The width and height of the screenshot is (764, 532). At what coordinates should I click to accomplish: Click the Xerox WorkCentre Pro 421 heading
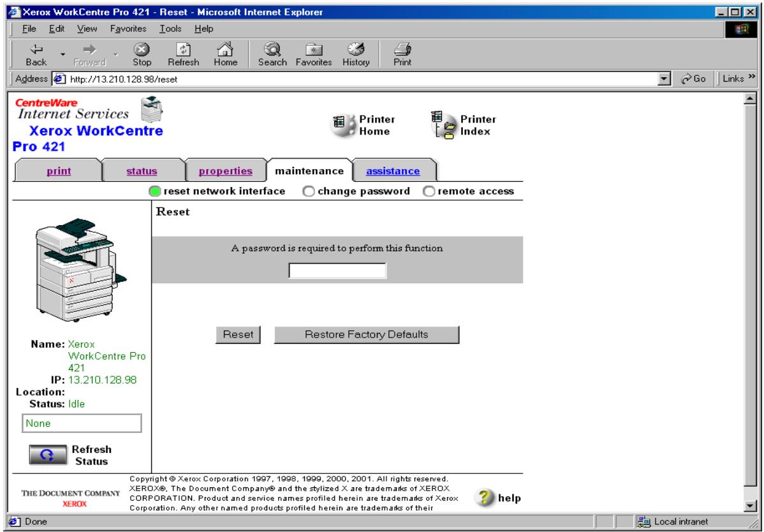(88, 138)
